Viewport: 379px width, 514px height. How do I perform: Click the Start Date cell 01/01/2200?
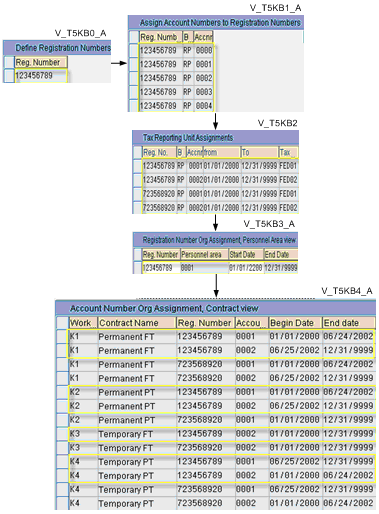(246, 268)
